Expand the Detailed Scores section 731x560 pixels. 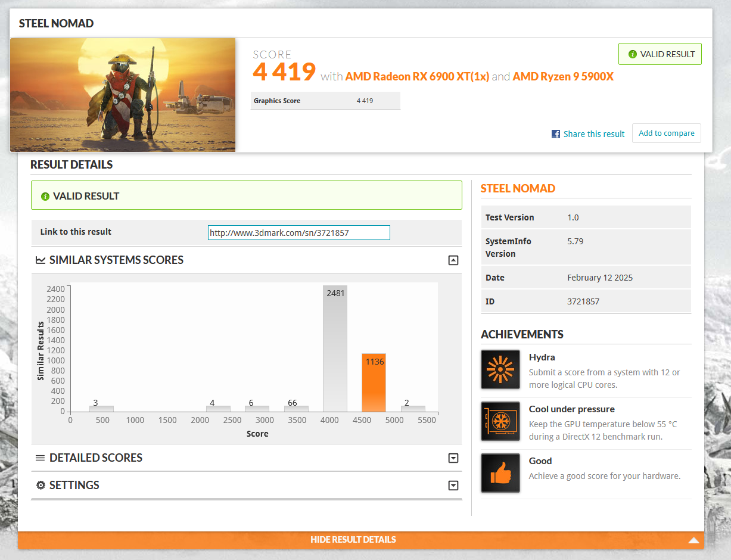(453, 458)
